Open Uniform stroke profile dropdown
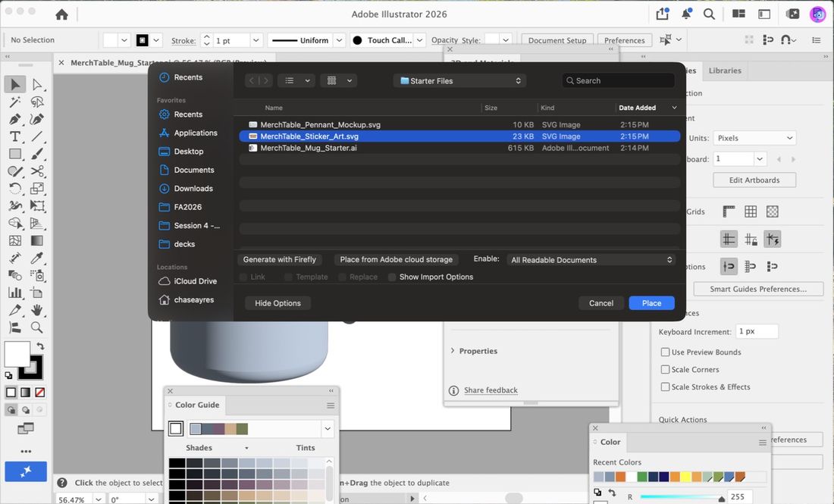The width and height of the screenshot is (834, 504). coord(340,40)
